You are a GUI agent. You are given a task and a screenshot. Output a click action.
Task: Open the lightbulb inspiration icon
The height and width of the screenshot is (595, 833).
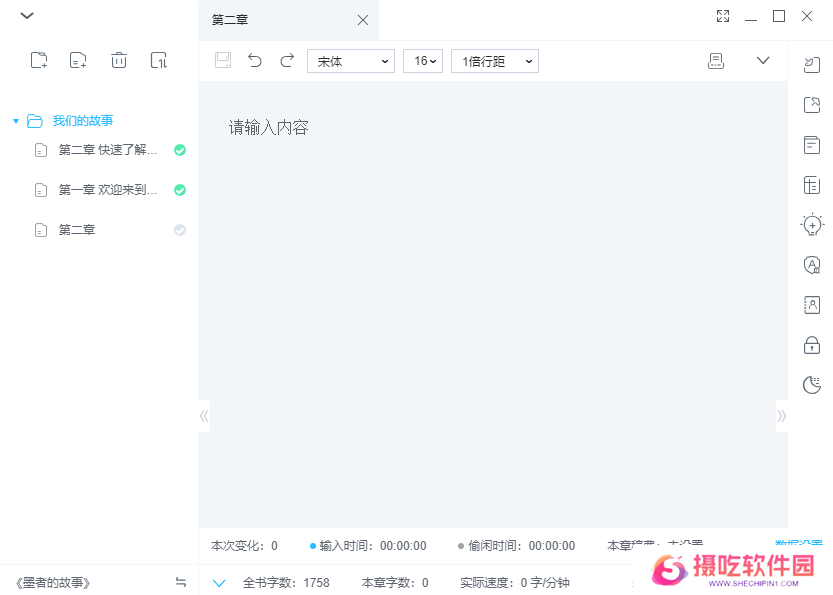click(812, 225)
